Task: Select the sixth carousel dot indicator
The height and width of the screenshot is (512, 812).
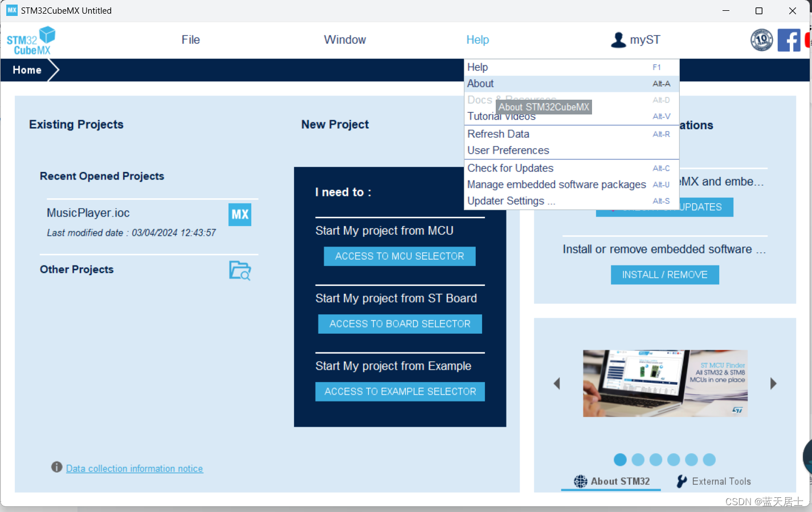Action: click(x=709, y=460)
